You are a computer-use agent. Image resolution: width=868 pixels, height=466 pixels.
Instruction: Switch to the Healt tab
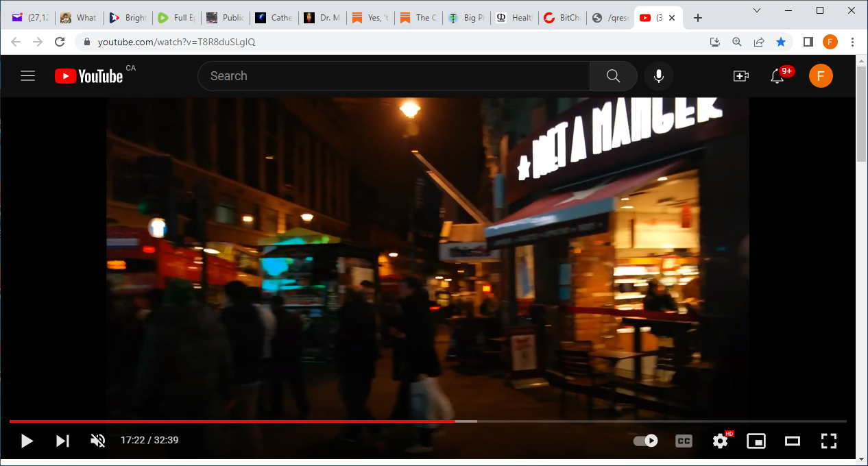[x=515, y=18]
